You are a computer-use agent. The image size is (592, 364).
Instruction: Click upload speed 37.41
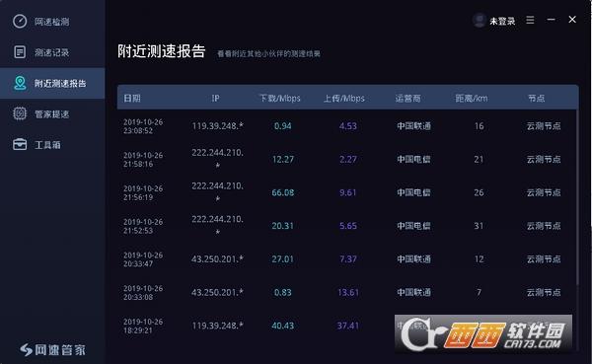click(347, 326)
